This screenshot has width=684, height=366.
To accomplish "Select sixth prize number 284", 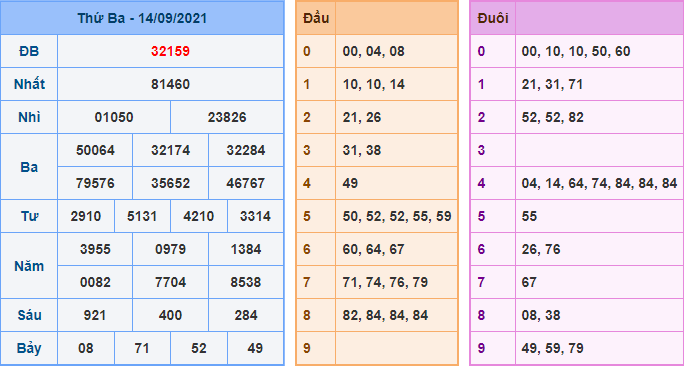I will pos(246,315).
